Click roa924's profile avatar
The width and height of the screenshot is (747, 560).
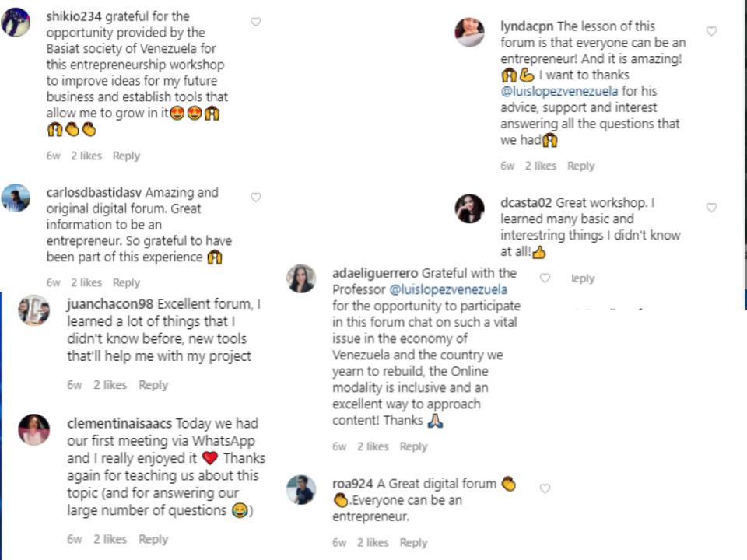click(301, 490)
